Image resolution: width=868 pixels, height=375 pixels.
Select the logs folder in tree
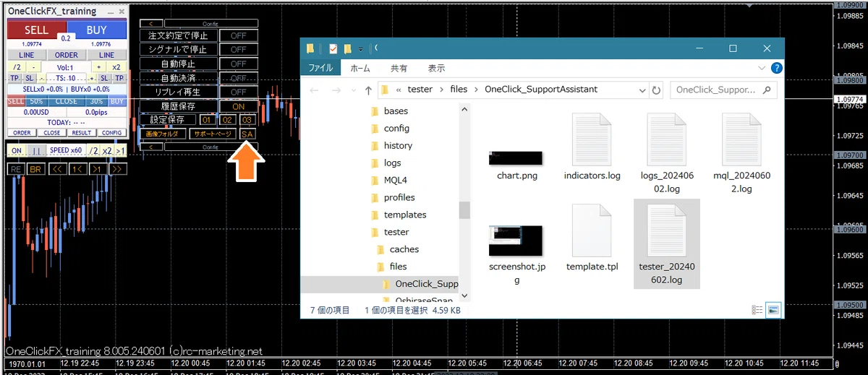tap(392, 163)
